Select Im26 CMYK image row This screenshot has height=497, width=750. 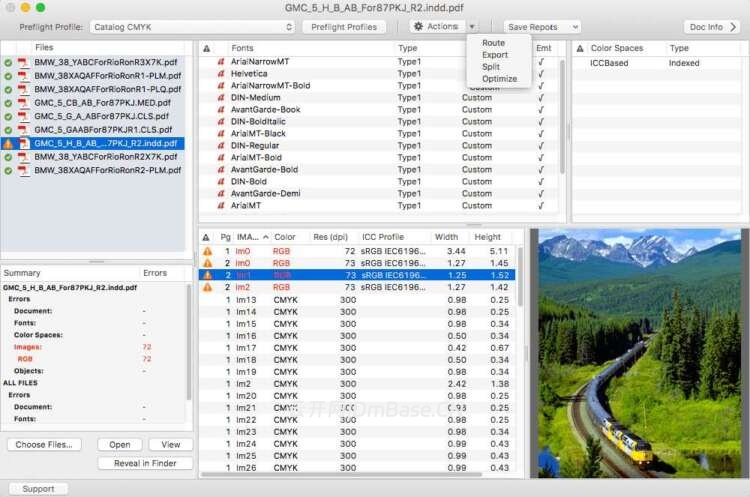tap(357, 468)
